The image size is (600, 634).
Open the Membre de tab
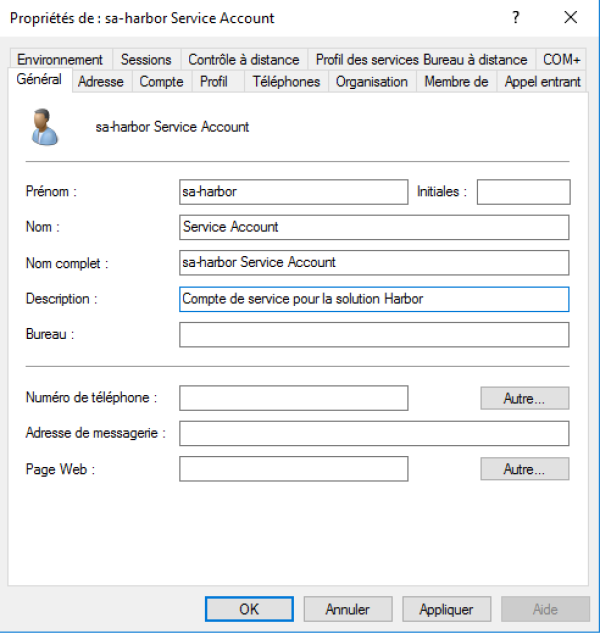coord(456,82)
